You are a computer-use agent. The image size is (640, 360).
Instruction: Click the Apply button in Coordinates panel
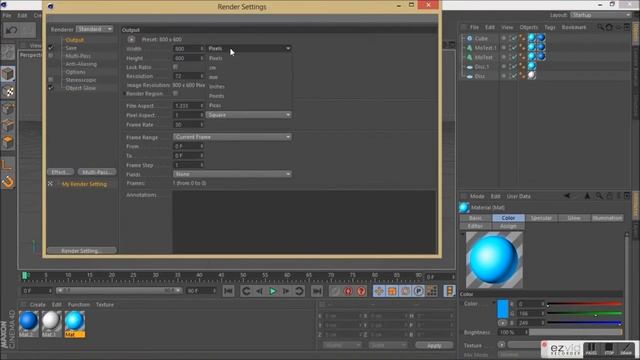click(x=434, y=345)
